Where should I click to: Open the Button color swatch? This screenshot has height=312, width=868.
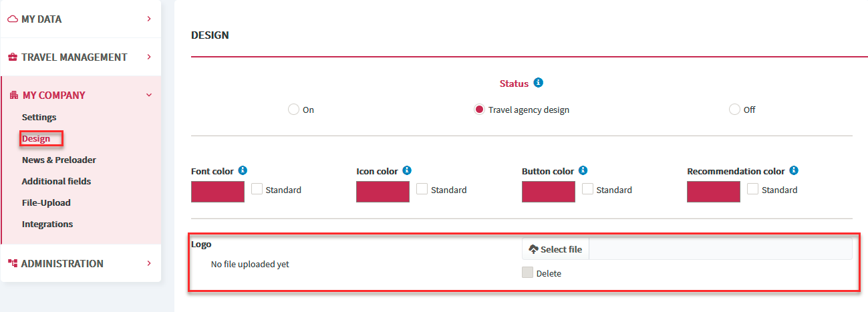coord(548,192)
